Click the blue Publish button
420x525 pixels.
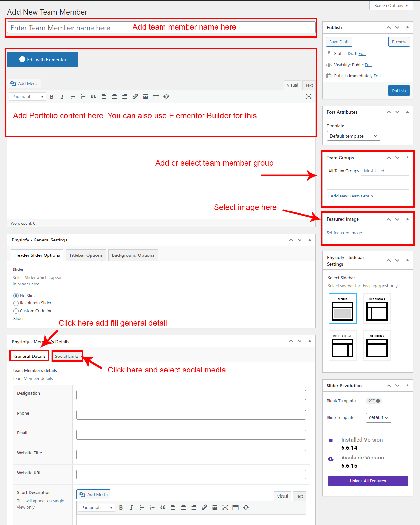[399, 91]
